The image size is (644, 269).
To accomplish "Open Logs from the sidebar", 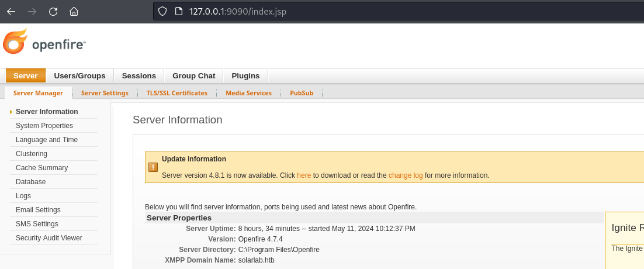I will tap(23, 196).
